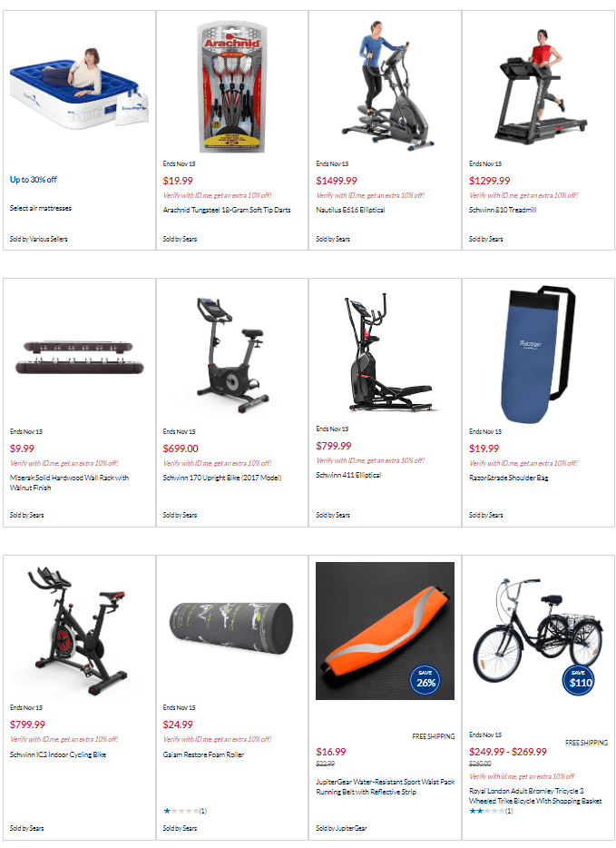
Task: Click the Save $110 badge on tricycle
Action: click(x=581, y=680)
